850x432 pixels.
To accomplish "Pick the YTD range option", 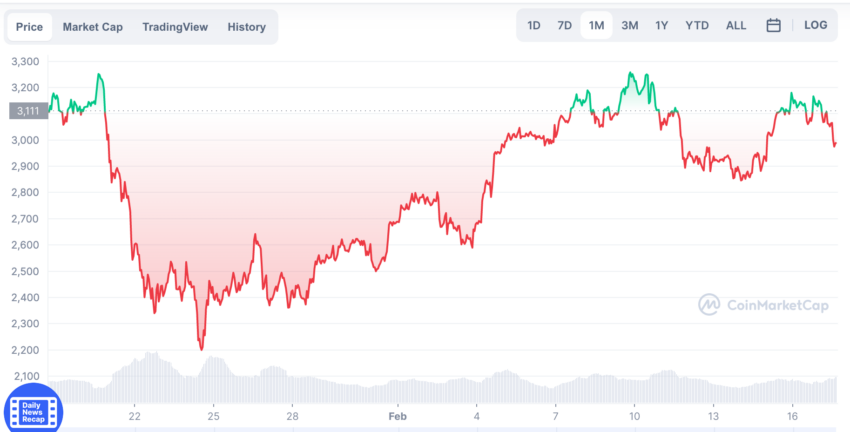I will 697,25.
